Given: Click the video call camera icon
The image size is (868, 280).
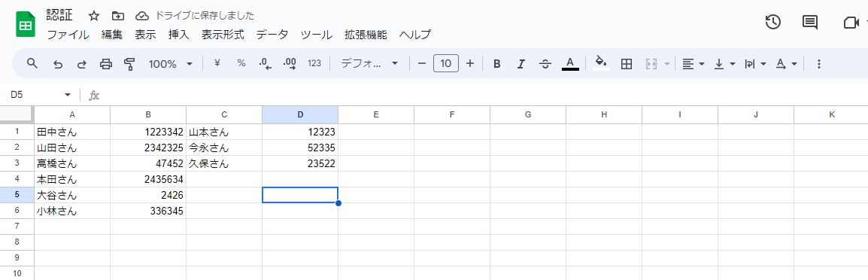Looking at the screenshot, I should point(851,22).
